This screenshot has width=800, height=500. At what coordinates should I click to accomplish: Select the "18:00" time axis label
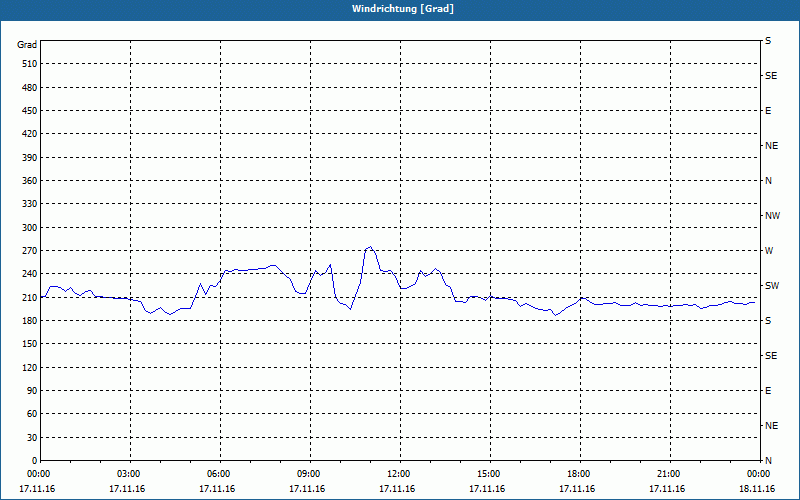580,474
